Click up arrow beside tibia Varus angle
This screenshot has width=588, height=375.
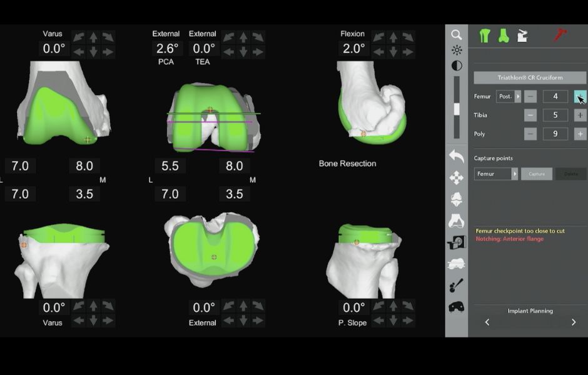[x=93, y=306]
